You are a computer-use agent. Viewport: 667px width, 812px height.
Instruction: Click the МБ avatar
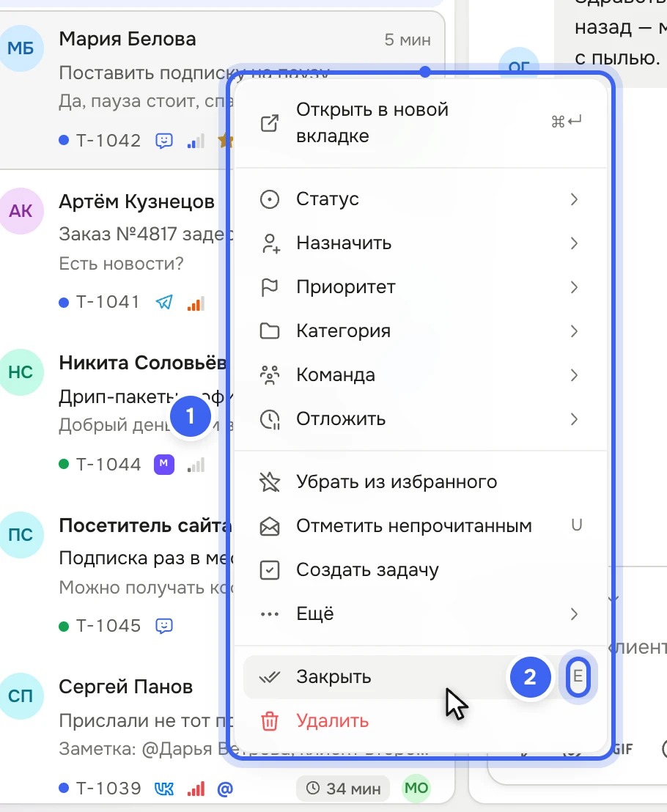tap(21, 48)
